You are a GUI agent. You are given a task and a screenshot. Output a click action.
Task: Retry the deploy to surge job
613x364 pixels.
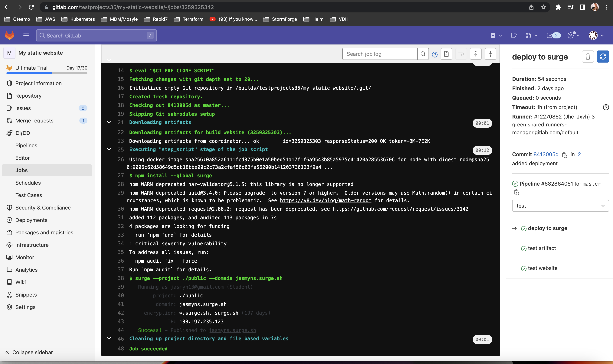[x=603, y=57]
